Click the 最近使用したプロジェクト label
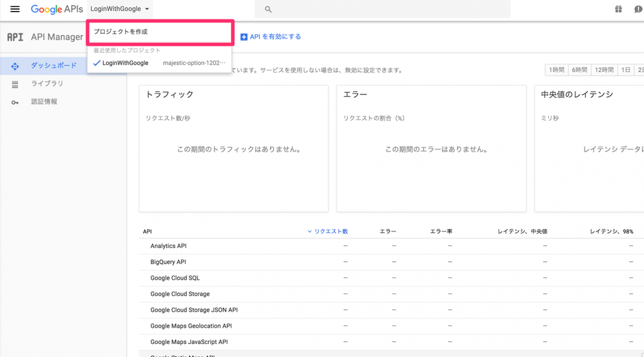The height and width of the screenshot is (357, 644). coord(127,50)
